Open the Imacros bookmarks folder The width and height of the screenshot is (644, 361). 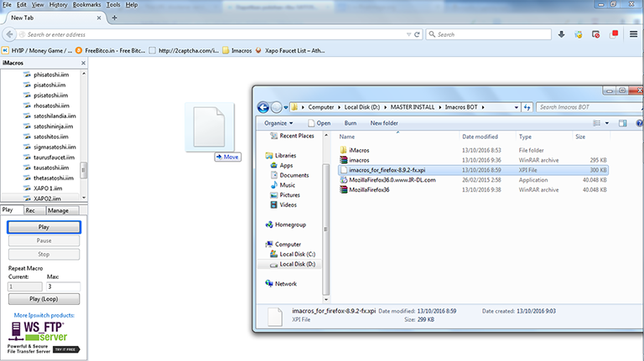click(x=237, y=50)
